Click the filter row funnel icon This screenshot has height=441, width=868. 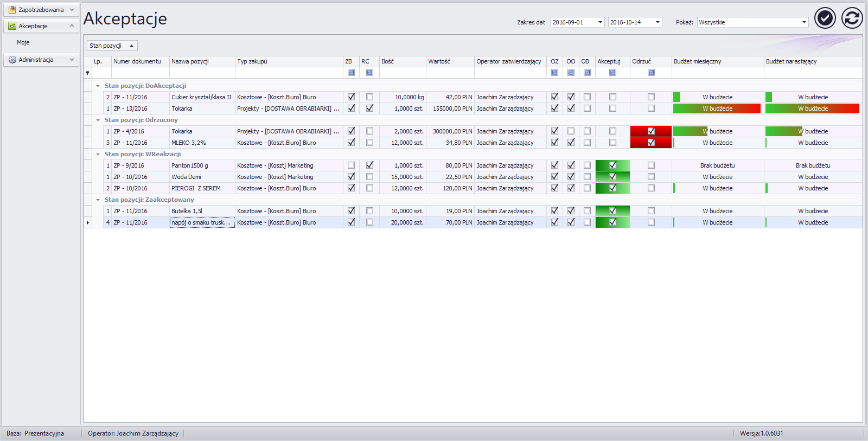(x=87, y=73)
